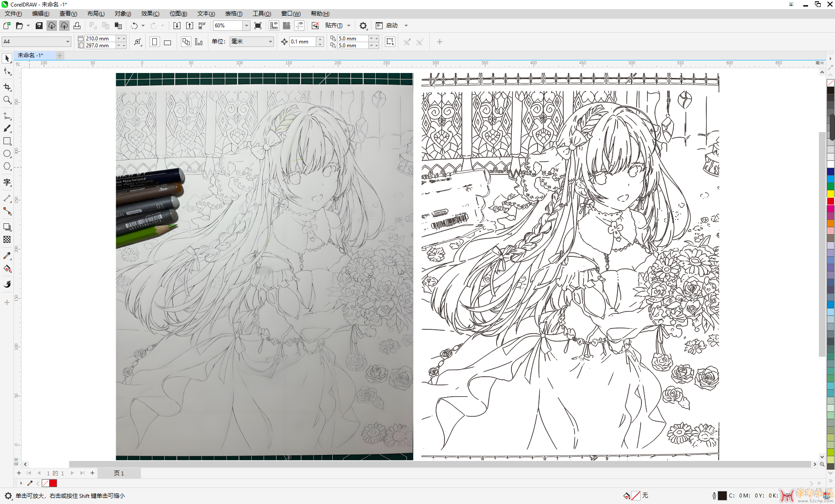
Task: Increase the 0.1 mm nudge distance
Action: pyautogui.click(x=320, y=39)
